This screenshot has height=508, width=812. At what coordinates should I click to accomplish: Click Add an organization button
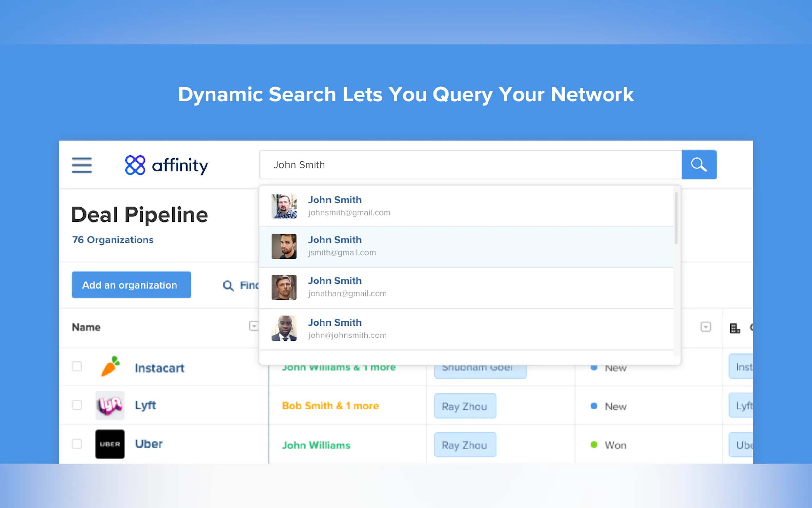pyautogui.click(x=131, y=285)
